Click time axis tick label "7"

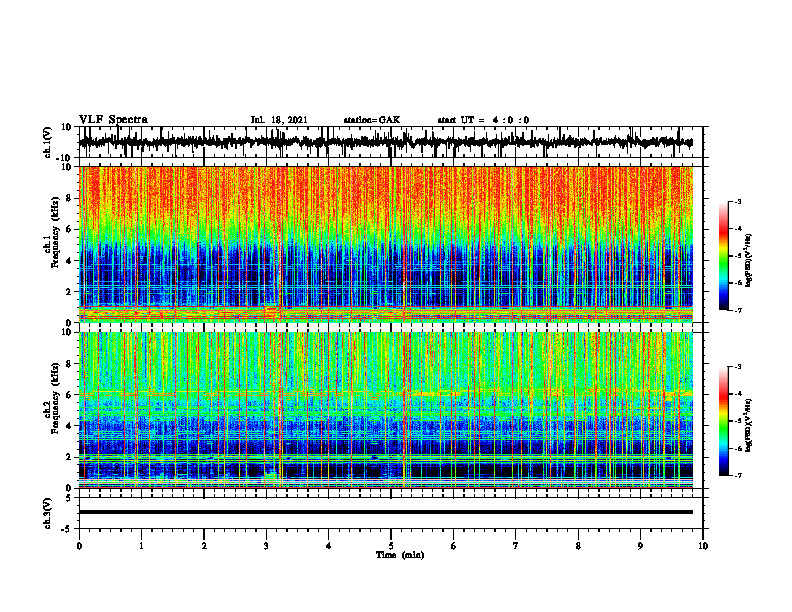pos(516,546)
